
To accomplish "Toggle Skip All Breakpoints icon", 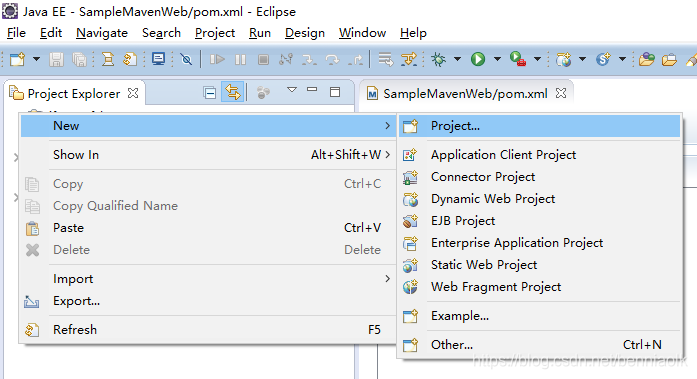I will (186, 59).
